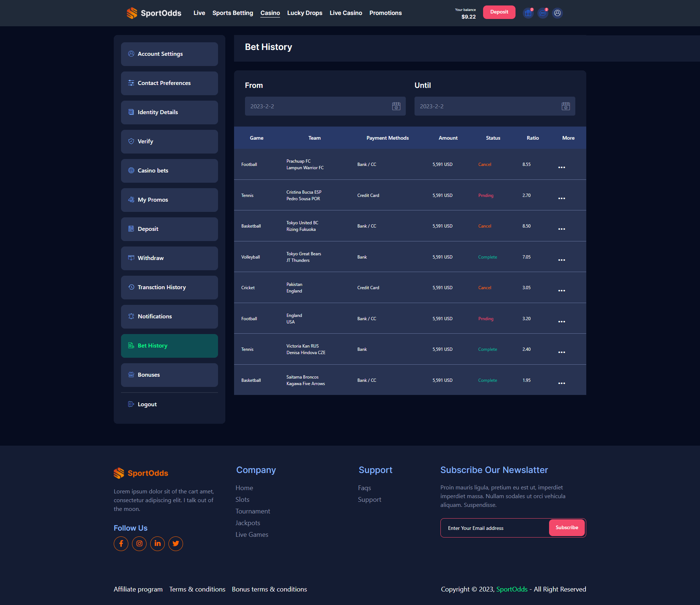700x605 pixels.
Task: Open Bonuses in sidebar
Action: click(170, 375)
